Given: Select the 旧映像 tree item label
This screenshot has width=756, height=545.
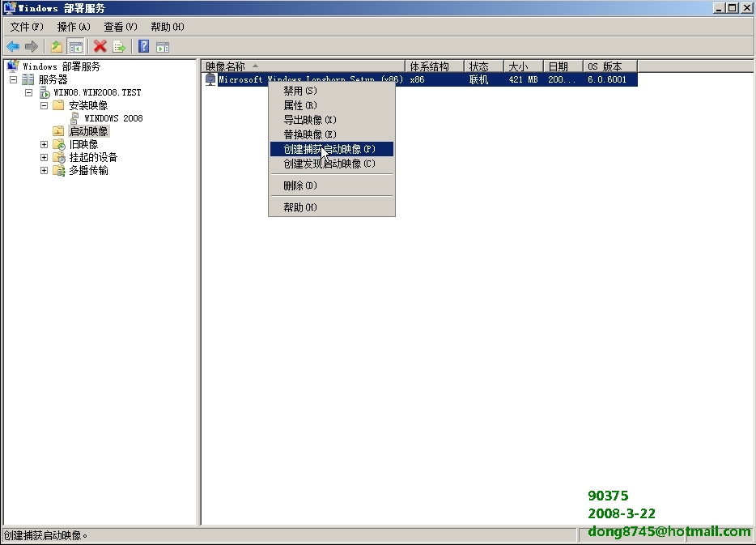Looking at the screenshot, I should coord(83,144).
